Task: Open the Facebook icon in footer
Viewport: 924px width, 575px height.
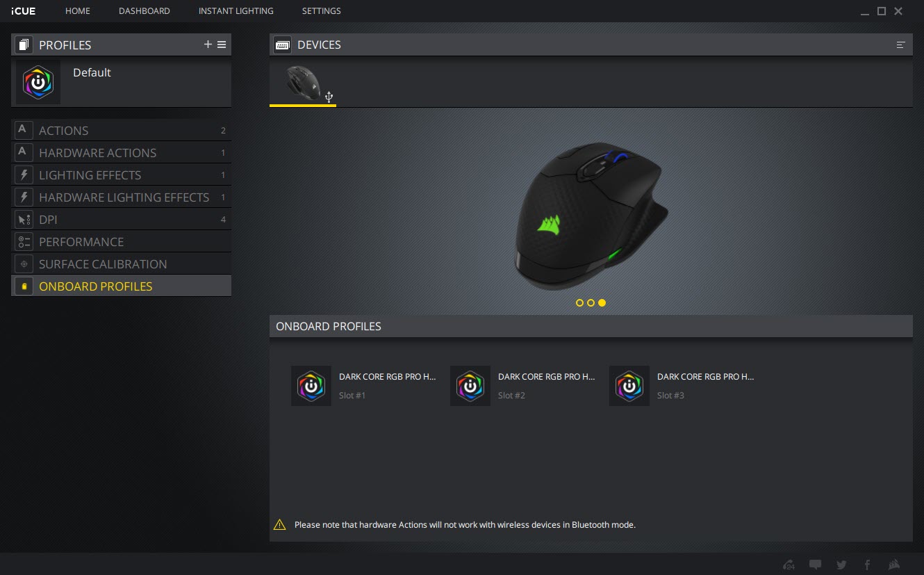Action: click(x=867, y=565)
